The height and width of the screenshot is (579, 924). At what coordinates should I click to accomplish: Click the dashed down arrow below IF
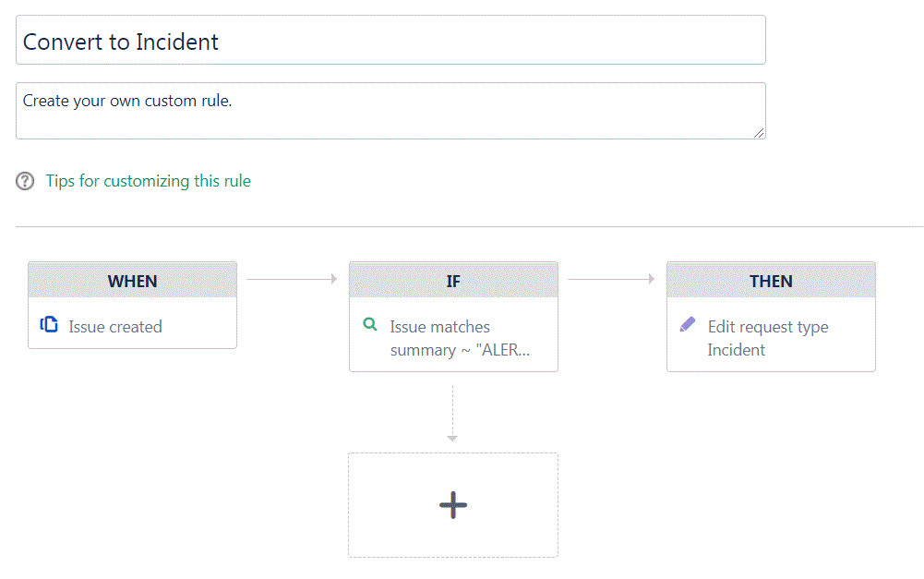coord(452,414)
